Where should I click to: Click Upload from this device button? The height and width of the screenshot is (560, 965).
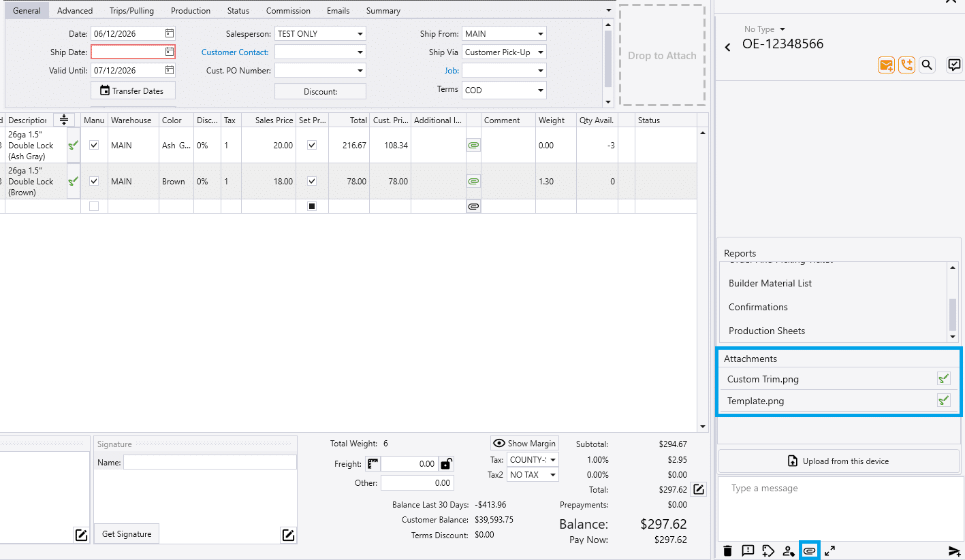pos(839,461)
